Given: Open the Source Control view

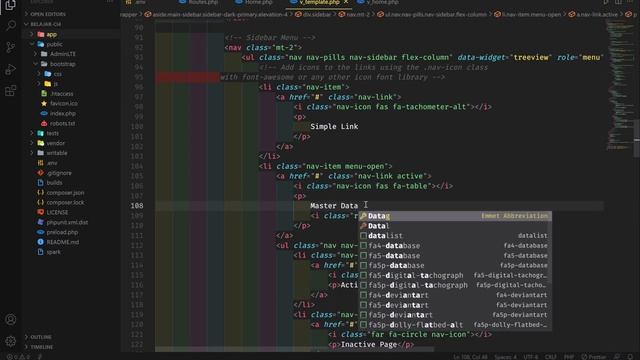Looking at the screenshot, I should [11, 47].
